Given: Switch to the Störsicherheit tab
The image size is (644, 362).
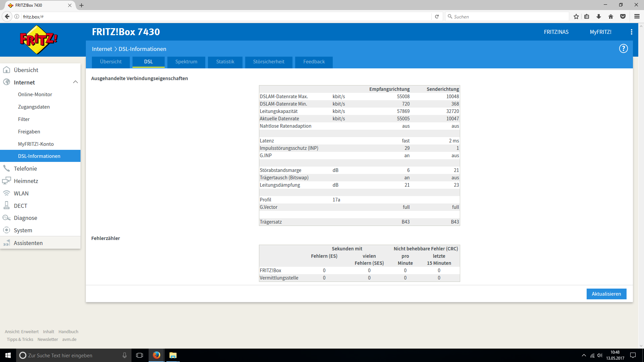Looking at the screenshot, I should (x=269, y=62).
